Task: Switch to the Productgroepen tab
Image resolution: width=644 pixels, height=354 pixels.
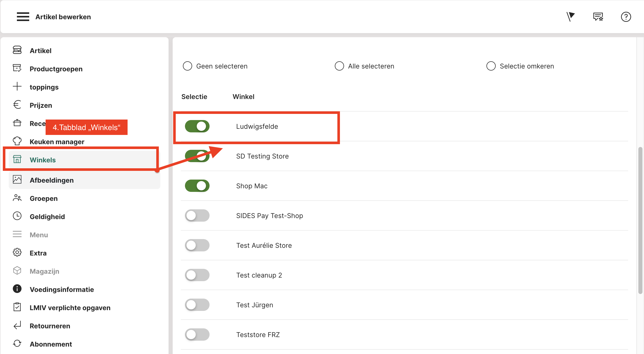Action: click(x=56, y=69)
